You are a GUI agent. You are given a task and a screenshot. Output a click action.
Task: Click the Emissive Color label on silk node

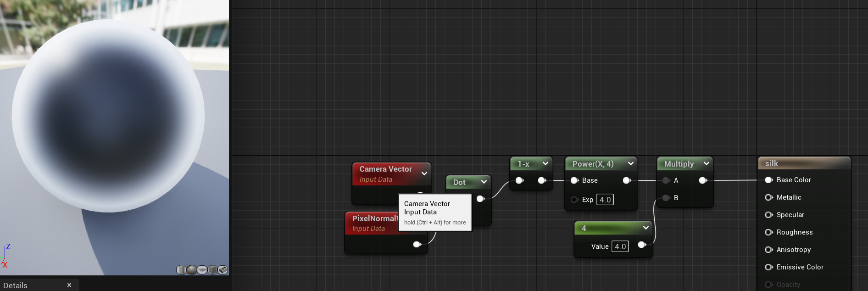click(x=800, y=267)
